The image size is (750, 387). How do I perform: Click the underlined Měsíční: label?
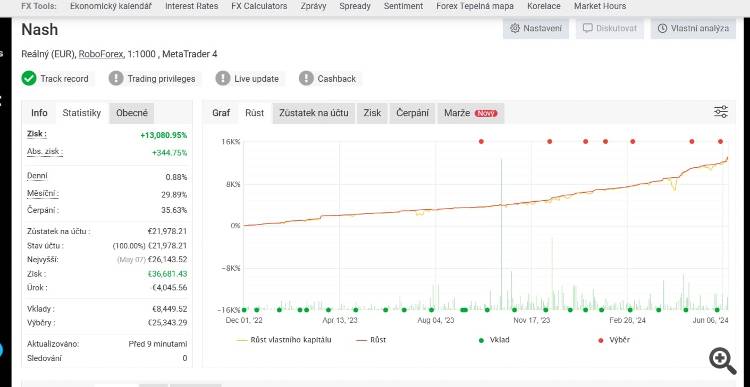pos(43,194)
